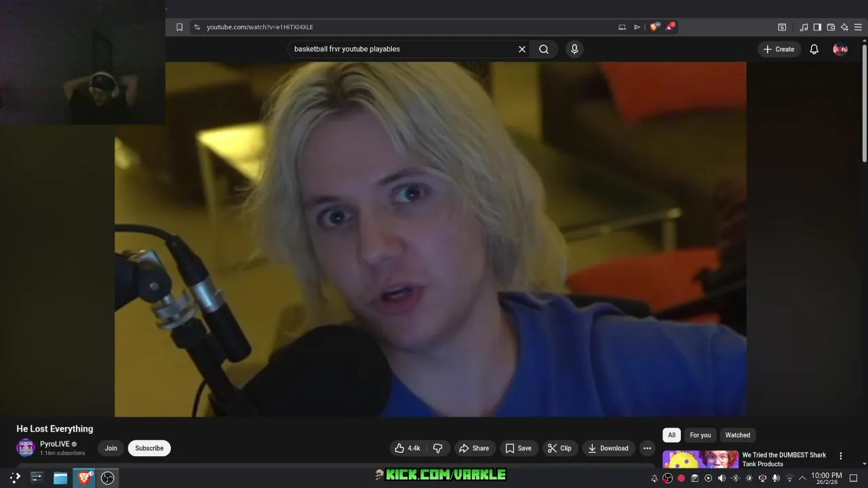Viewport: 868px width, 488px height.
Task: Toggle the browser sidebar panel icon
Action: pos(817,27)
